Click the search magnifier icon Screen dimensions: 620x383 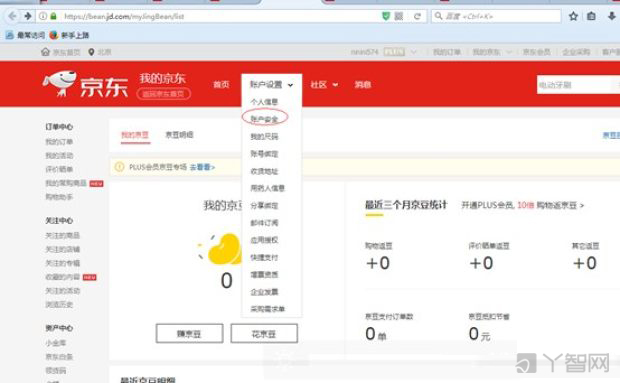coord(438,16)
